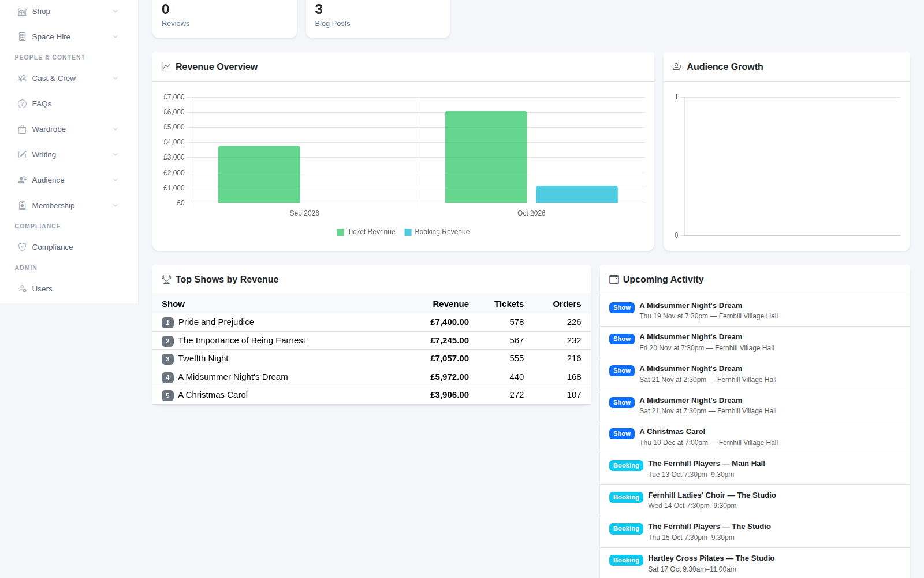Expand the Audience chevron

pyautogui.click(x=115, y=180)
